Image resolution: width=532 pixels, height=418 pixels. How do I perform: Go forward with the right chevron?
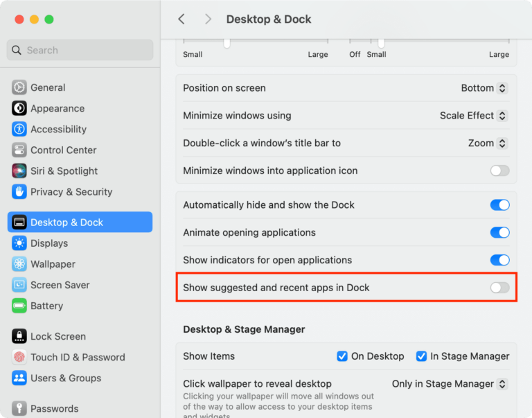point(208,19)
